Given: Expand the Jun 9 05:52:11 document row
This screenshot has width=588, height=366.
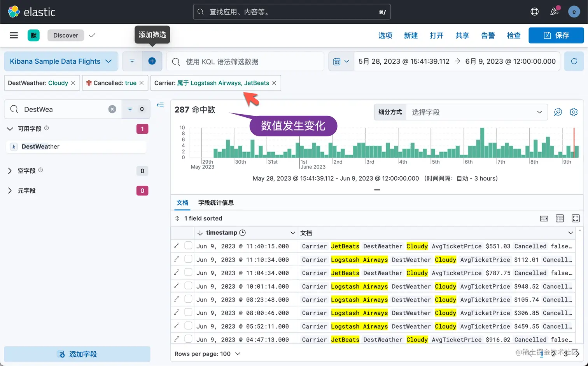Looking at the screenshot, I should coord(177,326).
